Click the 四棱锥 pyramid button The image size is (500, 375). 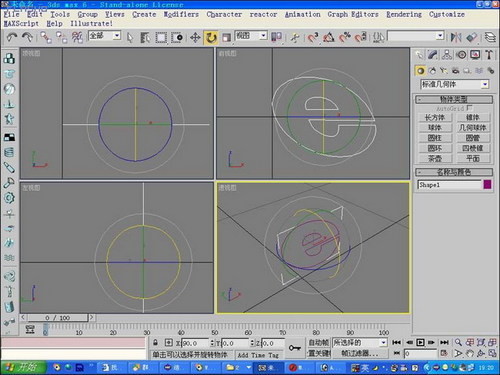[473, 148]
